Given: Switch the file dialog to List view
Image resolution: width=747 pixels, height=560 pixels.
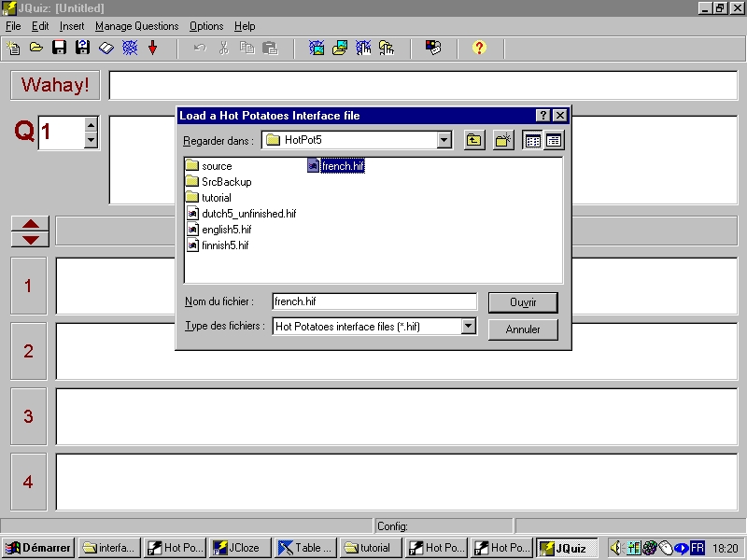Looking at the screenshot, I should point(532,141).
